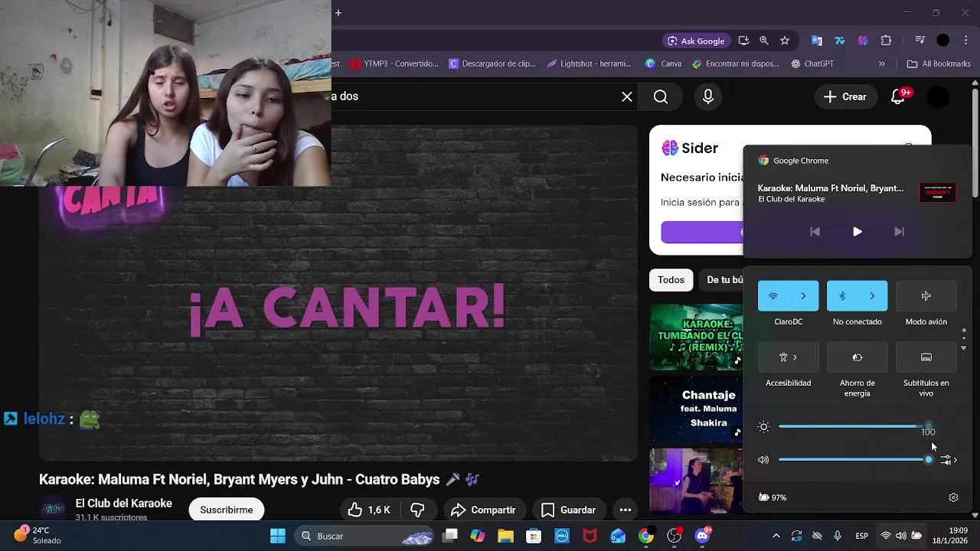Expand hidden bookmarks chevron
Screen dimensions: 980x551
882,64
